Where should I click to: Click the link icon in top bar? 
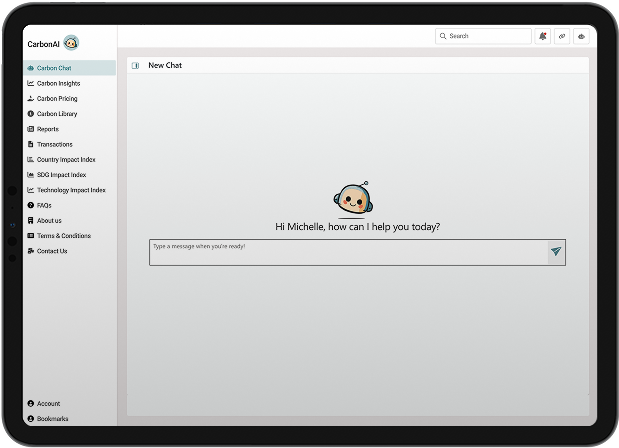click(562, 36)
